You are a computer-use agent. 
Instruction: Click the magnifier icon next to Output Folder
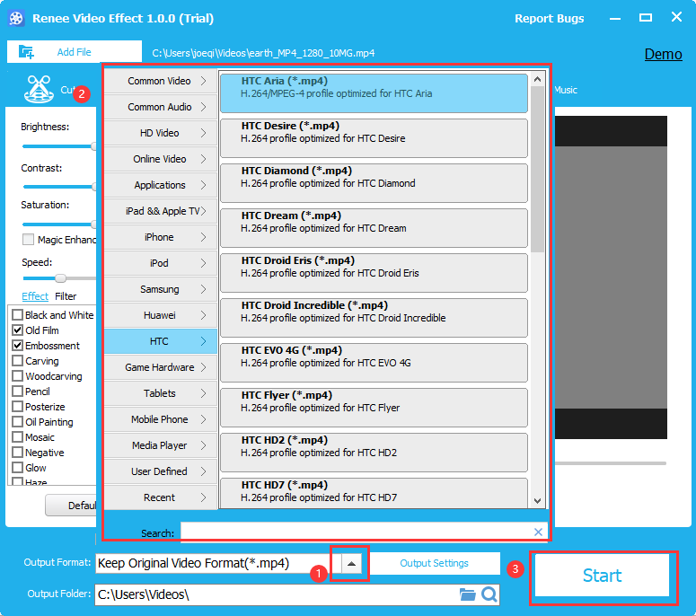[489, 594]
